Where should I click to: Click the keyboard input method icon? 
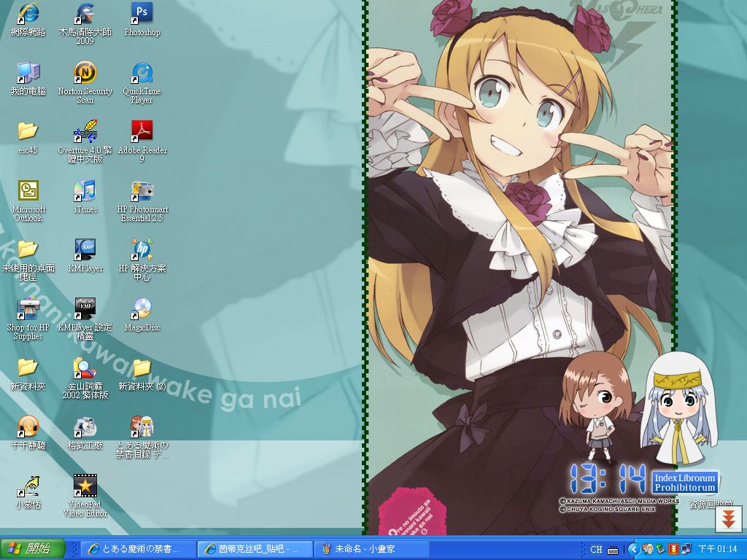click(x=613, y=550)
